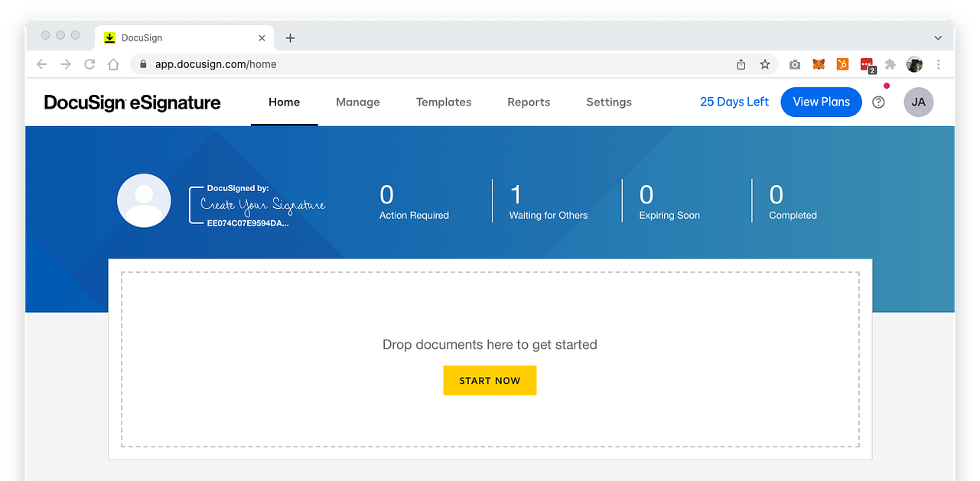980x481 pixels.
Task: Open the Reports tab
Action: 529,102
